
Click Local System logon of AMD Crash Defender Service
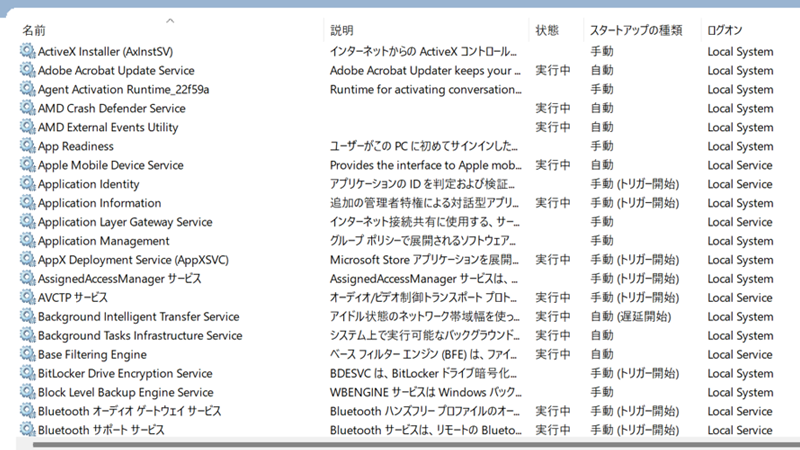coord(740,108)
